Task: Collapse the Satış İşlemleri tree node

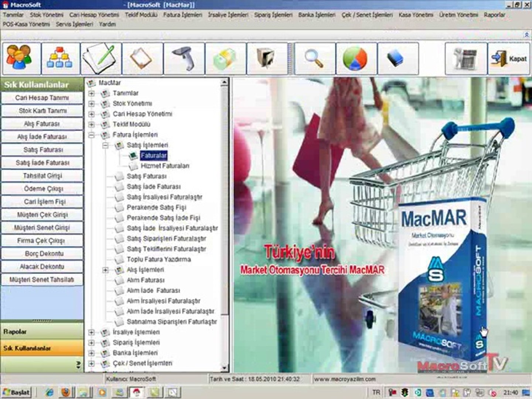Action: pos(106,146)
